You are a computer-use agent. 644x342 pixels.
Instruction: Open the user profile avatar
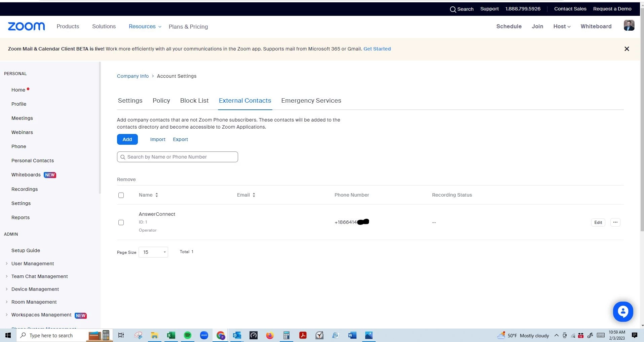629,26
